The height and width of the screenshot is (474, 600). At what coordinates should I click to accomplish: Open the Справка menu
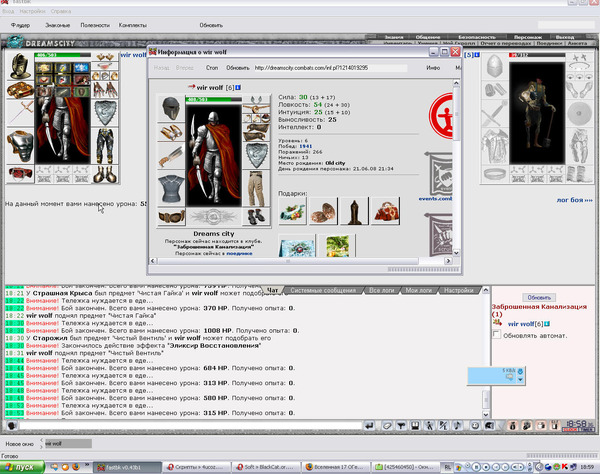(60, 11)
